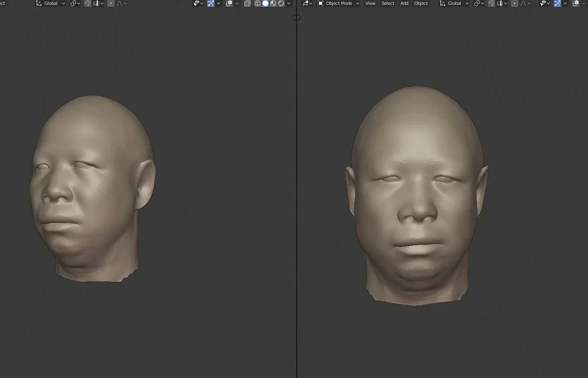Open pivot point menu in left viewport
This screenshot has width=588, height=378.
click(x=75, y=3)
